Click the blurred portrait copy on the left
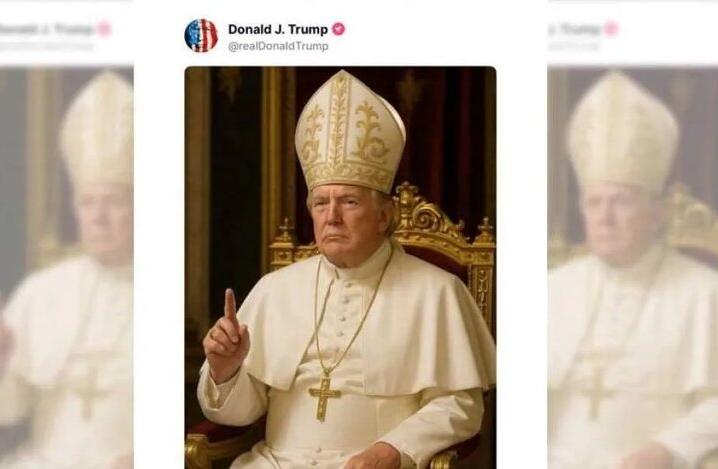This screenshot has height=469, width=718. pyautogui.click(x=67, y=268)
